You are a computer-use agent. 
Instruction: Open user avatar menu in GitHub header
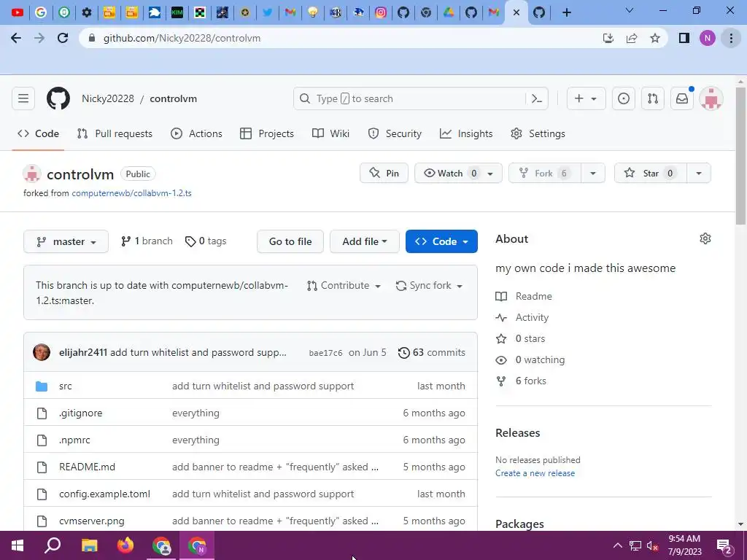(x=711, y=98)
